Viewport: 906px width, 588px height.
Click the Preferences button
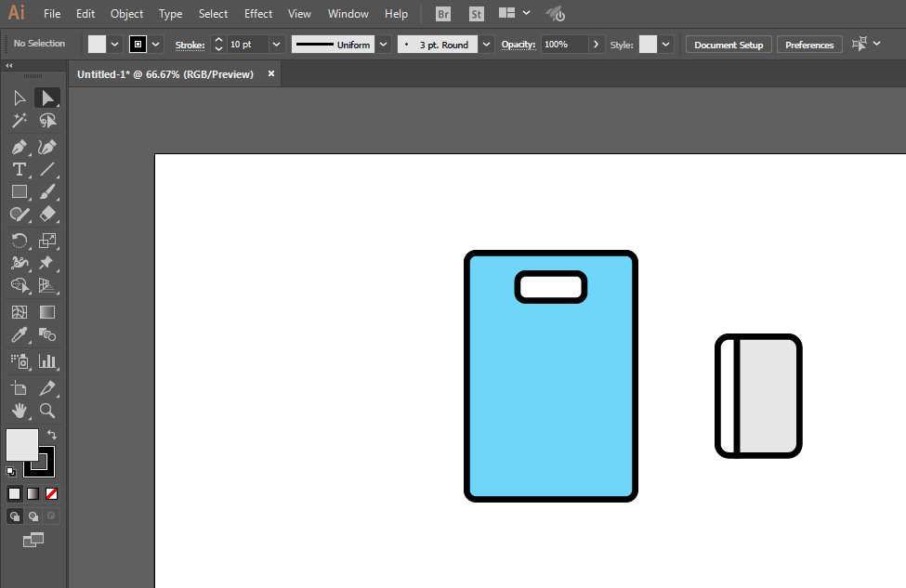click(x=809, y=45)
